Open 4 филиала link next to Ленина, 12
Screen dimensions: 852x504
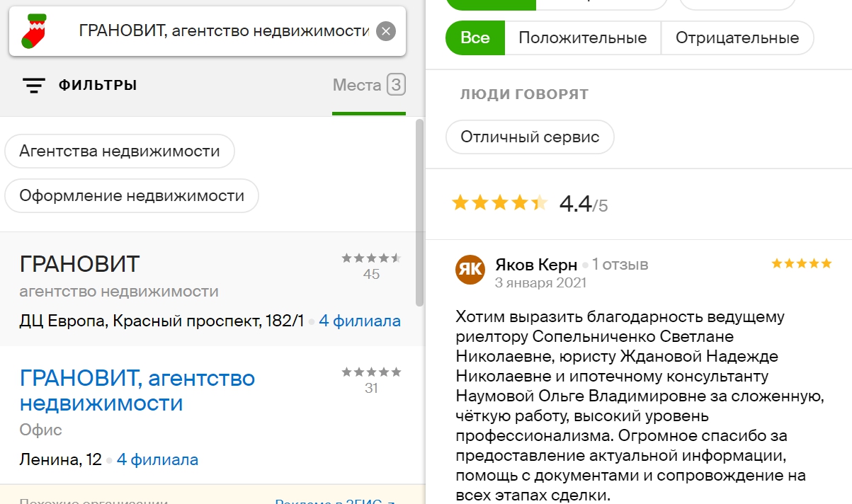157,459
